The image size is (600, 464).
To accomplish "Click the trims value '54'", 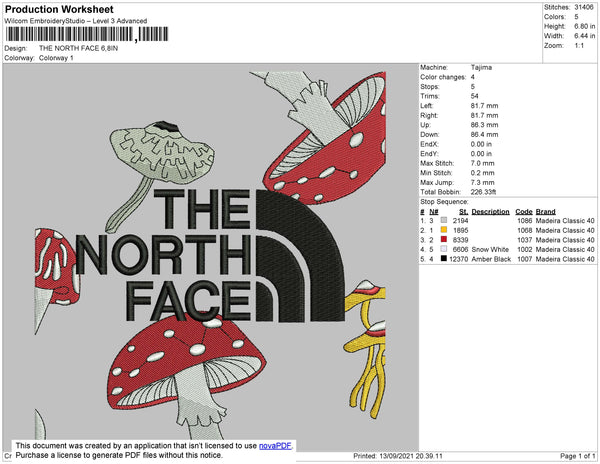I will pyautogui.click(x=474, y=96).
